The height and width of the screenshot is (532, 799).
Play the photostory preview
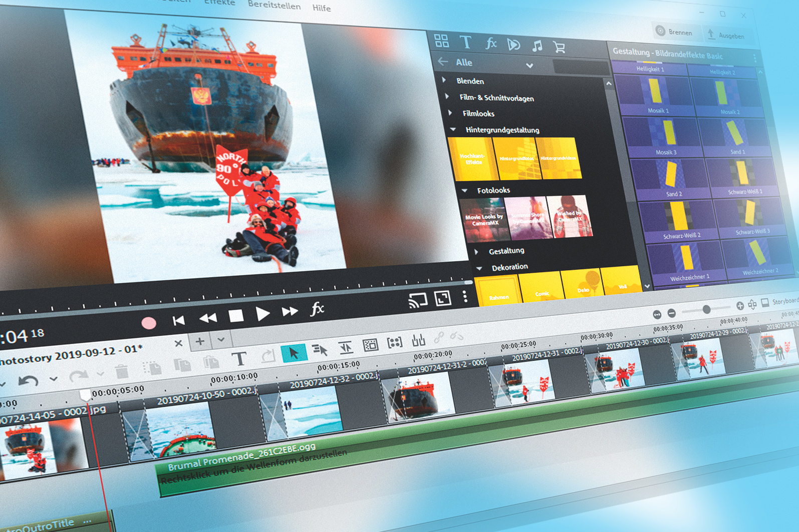click(262, 314)
